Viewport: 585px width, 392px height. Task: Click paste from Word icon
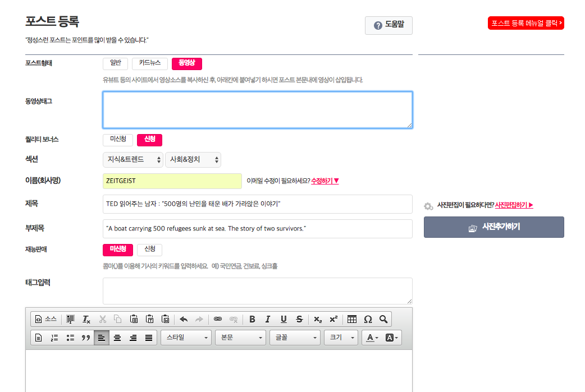(x=165, y=319)
